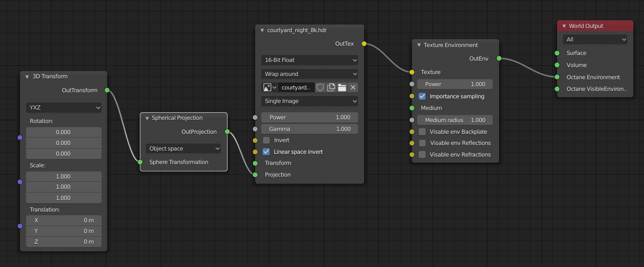
Task: Open the YXZ rotation order dropdown
Action: [64, 108]
